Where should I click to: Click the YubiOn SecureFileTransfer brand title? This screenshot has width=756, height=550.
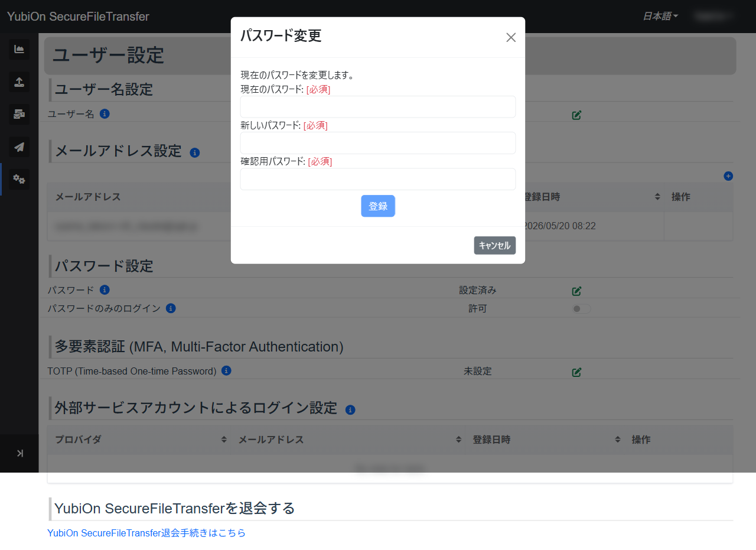pyautogui.click(x=78, y=17)
